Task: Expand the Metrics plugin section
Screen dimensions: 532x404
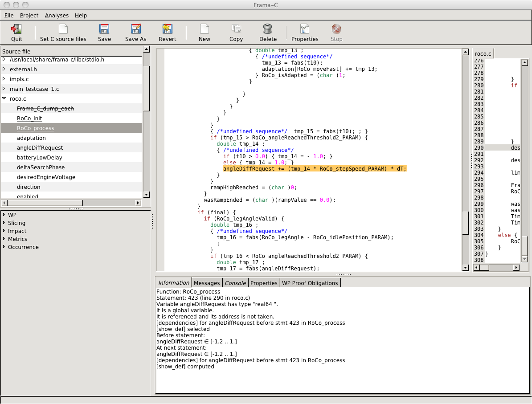Action: click(4, 239)
